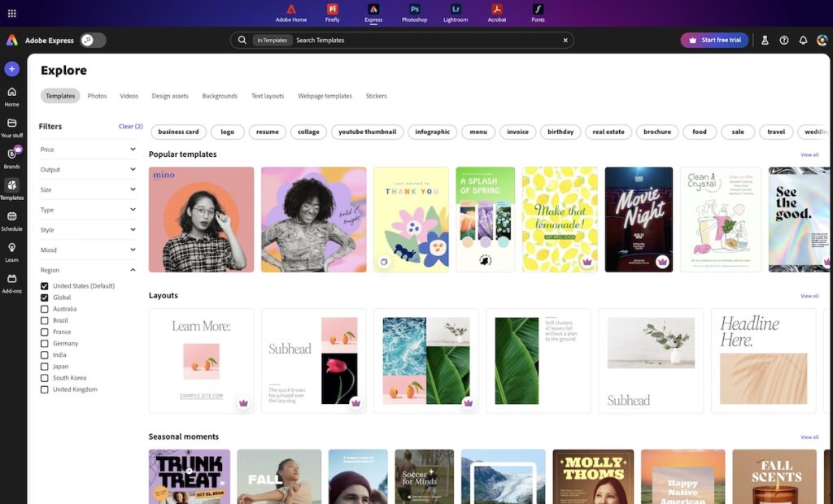Switch to the Photos tab
The image size is (833, 504).
tap(97, 95)
